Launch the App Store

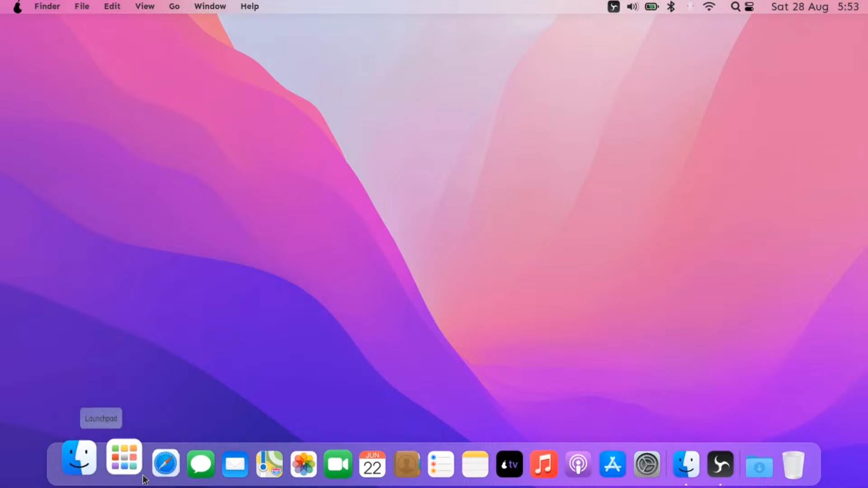pyautogui.click(x=613, y=464)
